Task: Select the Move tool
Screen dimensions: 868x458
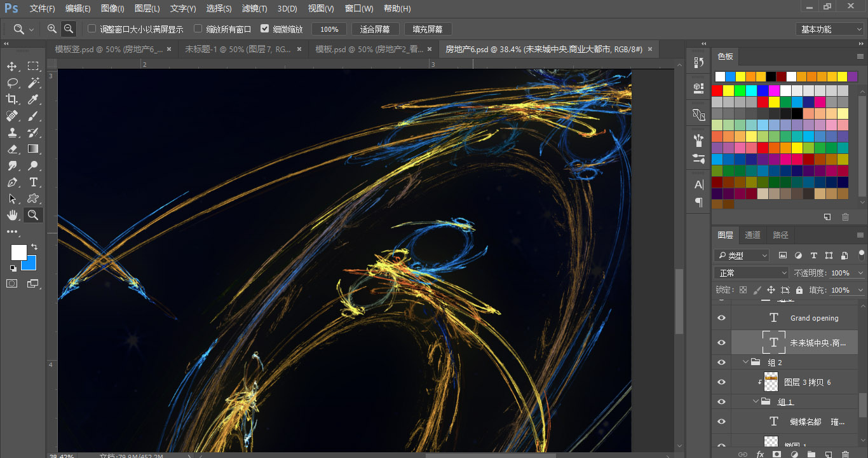Action: (x=12, y=66)
